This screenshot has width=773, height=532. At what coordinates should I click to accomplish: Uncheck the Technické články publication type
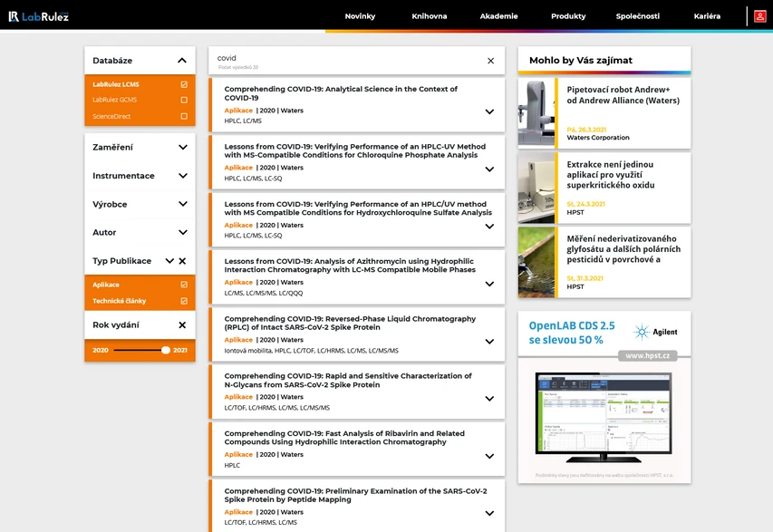(x=184, y=301)
